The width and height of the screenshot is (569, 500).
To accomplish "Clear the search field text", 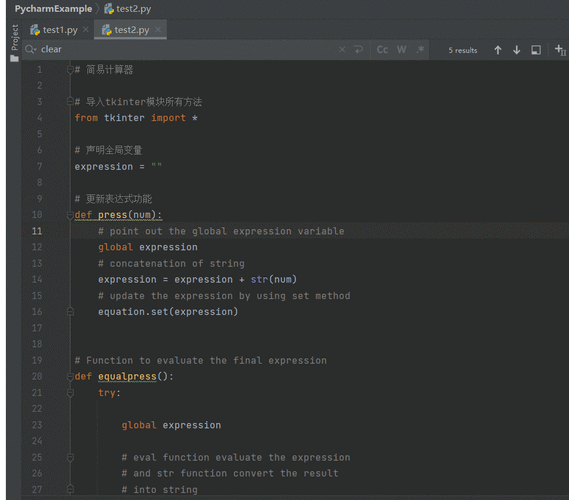I will (342, 49).
